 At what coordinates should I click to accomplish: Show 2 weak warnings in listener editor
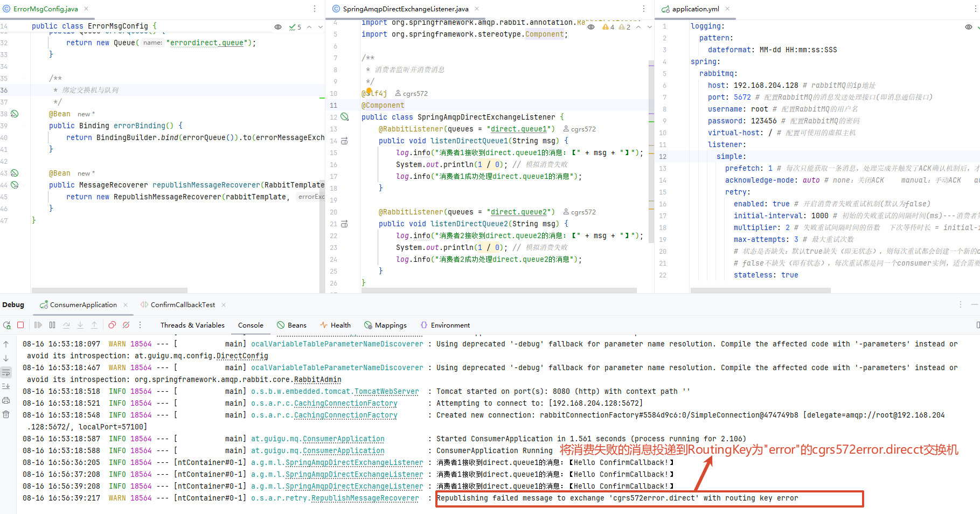625,27
